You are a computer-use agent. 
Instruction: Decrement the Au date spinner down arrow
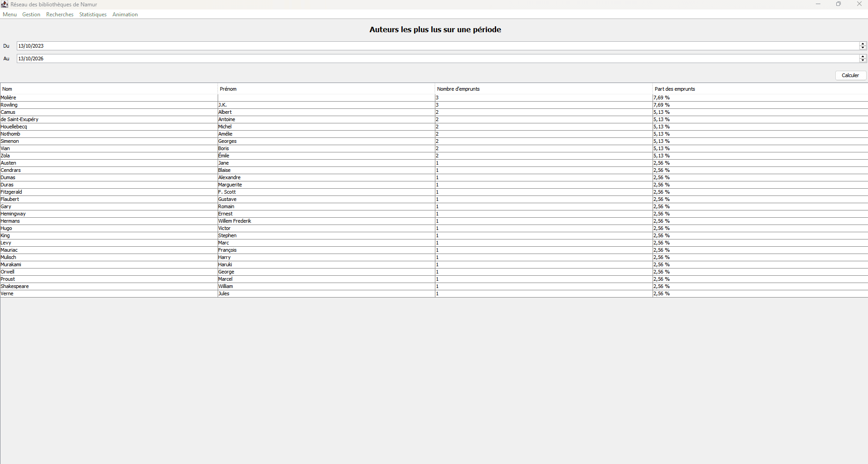point(863,60)
